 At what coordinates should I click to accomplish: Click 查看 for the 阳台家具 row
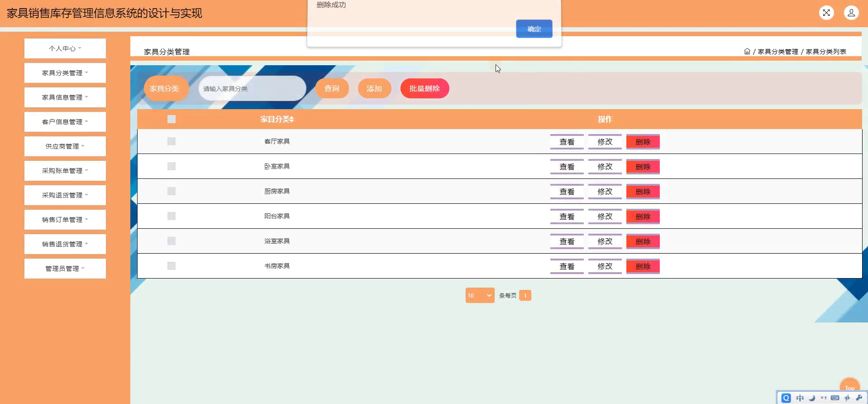tap(567, 216)
